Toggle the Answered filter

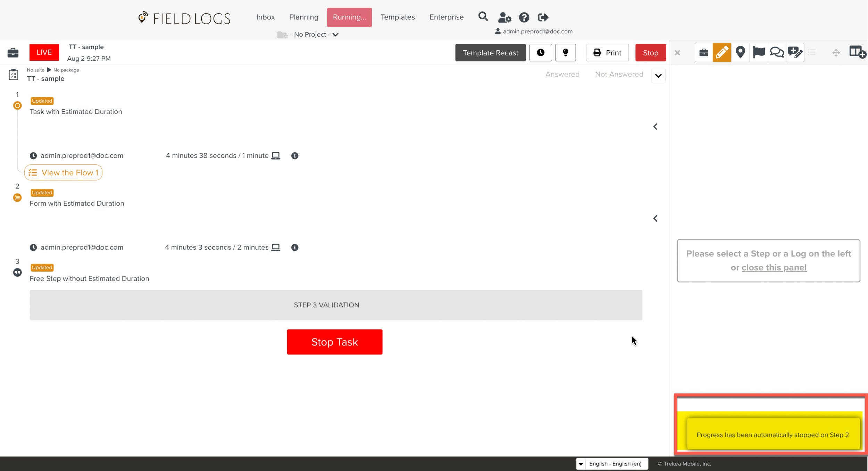(x=562, y=74)
